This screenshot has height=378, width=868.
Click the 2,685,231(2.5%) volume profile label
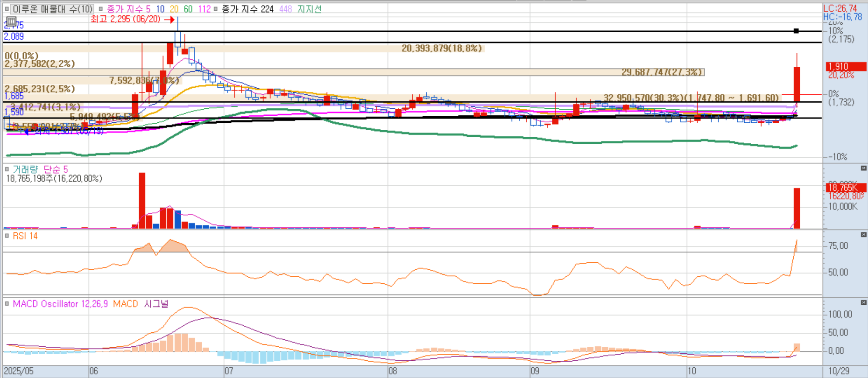tap(40, 89)
